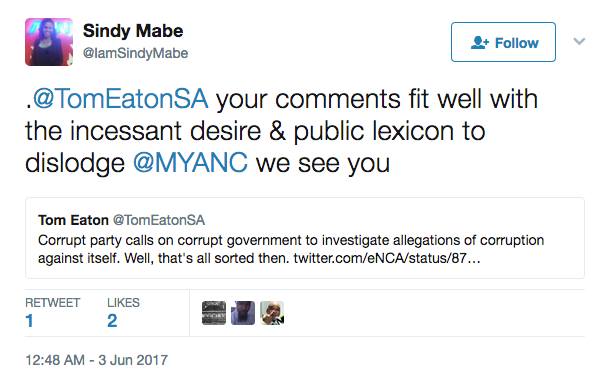The height and width of the screenshot is (375, 609).
Task: Open the first liker's dark avatar
Action: point(214,313)
